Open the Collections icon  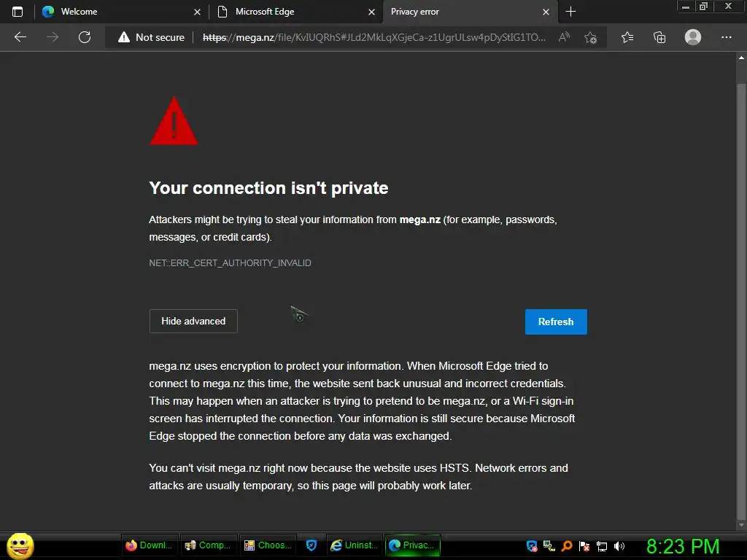pos(659,37)
